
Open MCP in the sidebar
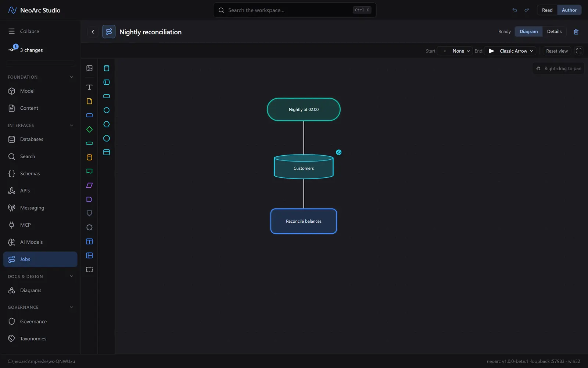[40, 225]
